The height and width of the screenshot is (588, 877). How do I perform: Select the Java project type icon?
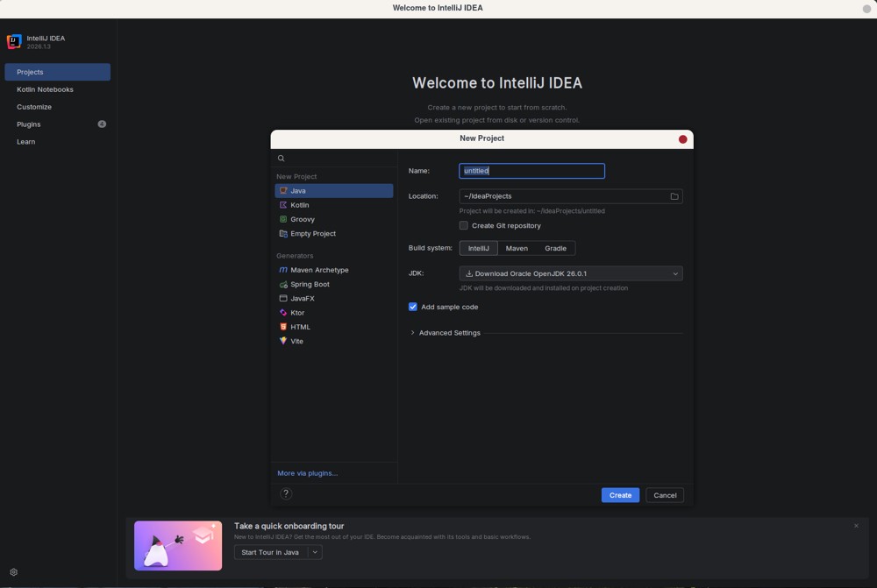tap(283, 191)
